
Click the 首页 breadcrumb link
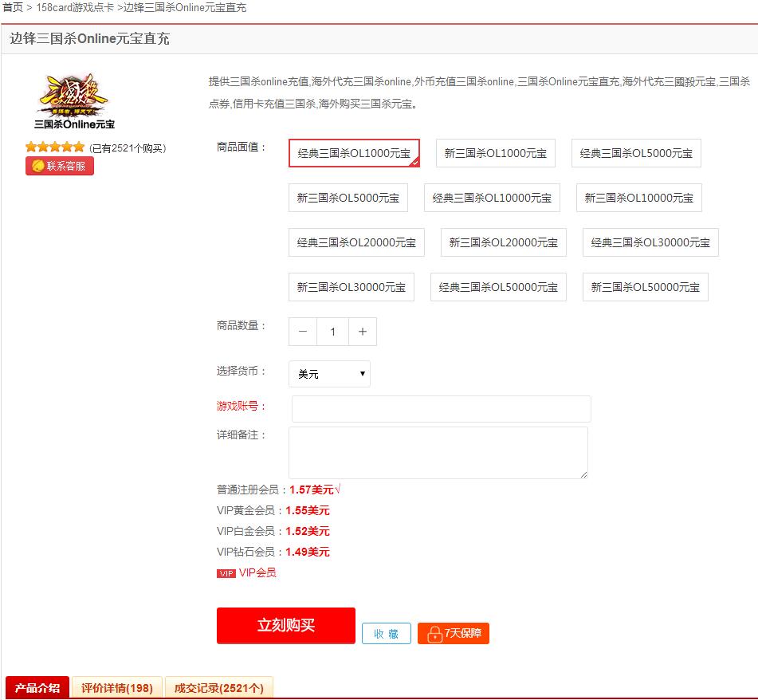point(13,7)
